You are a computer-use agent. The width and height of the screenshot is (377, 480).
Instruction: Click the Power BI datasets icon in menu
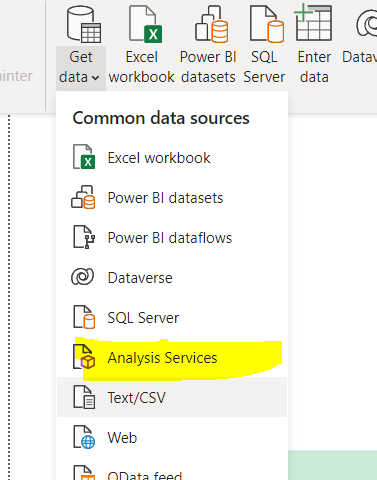coord(83,197)
